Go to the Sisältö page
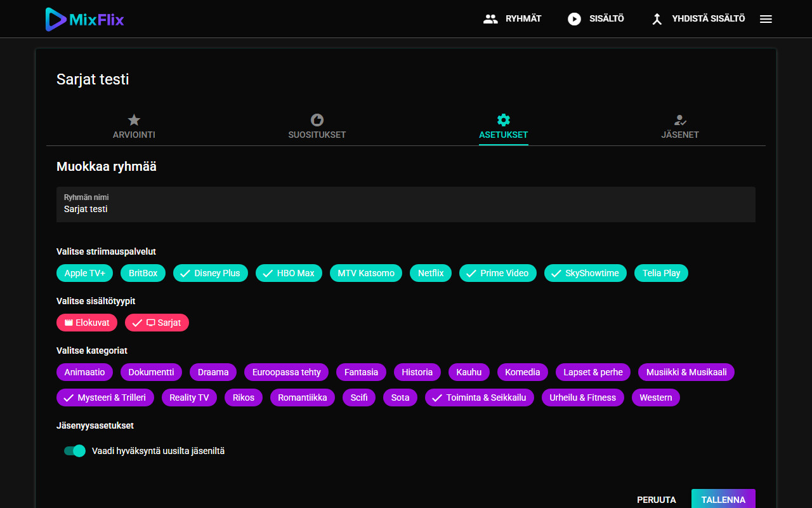 click(596, 19)
